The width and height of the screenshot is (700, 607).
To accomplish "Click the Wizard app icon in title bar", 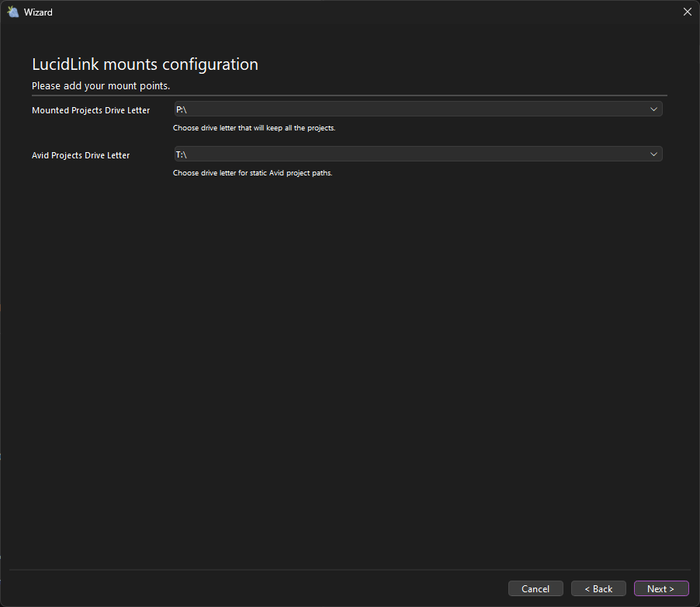I will click(x=12, y=12).
